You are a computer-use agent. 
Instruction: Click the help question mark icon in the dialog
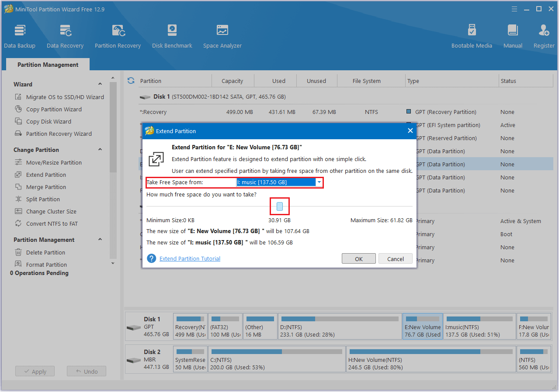click(x=152, y=258)
